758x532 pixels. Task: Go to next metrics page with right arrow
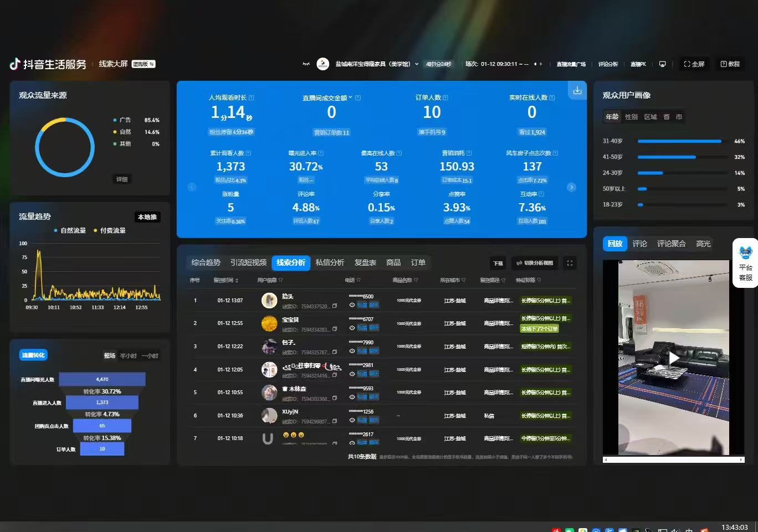571,187
